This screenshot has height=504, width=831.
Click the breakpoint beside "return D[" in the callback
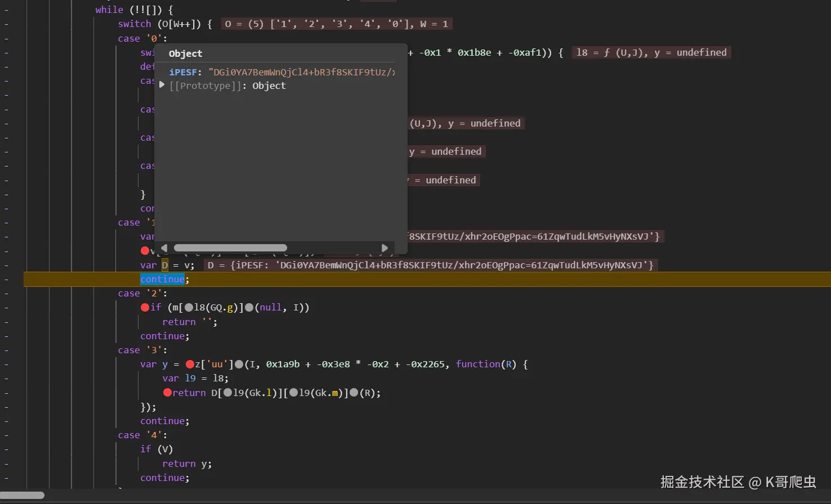point(168,392)
